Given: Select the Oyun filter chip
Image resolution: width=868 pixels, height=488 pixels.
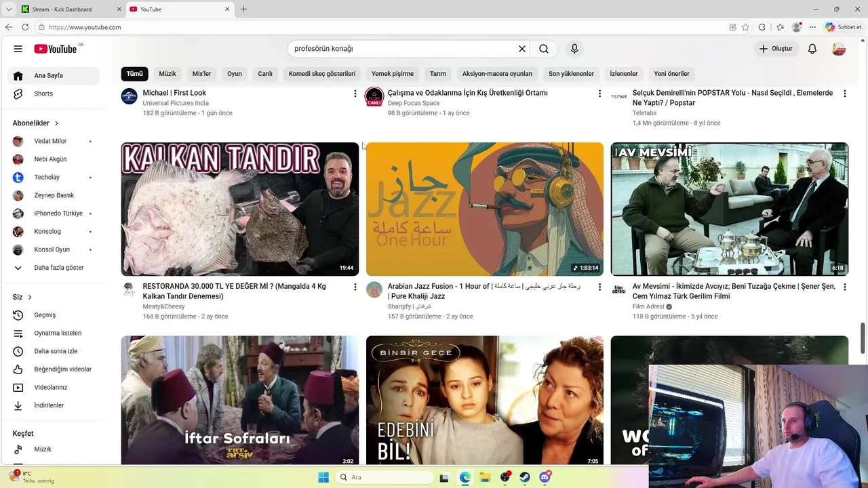Looking at the screenshot, I should click(235, 74).
